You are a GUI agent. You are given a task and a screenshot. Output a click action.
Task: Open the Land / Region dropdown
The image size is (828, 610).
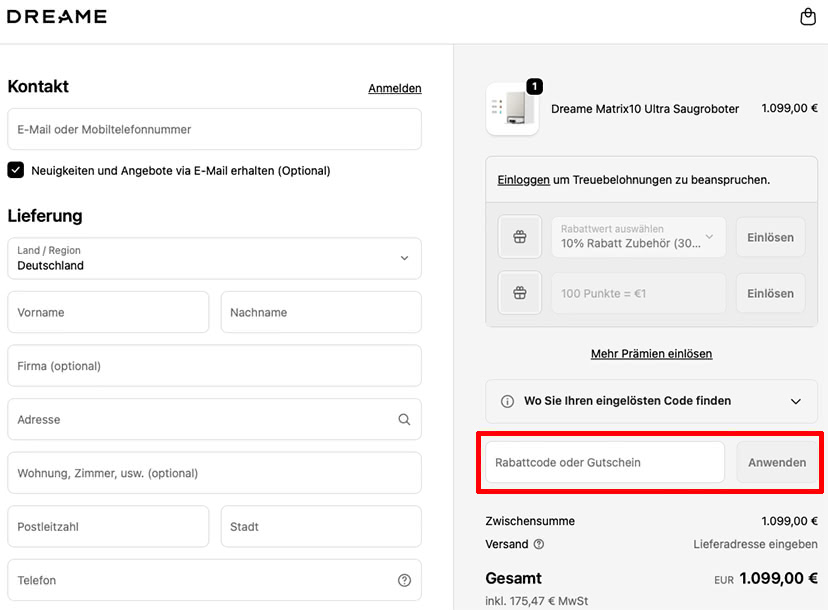click(x=214, y=258)
